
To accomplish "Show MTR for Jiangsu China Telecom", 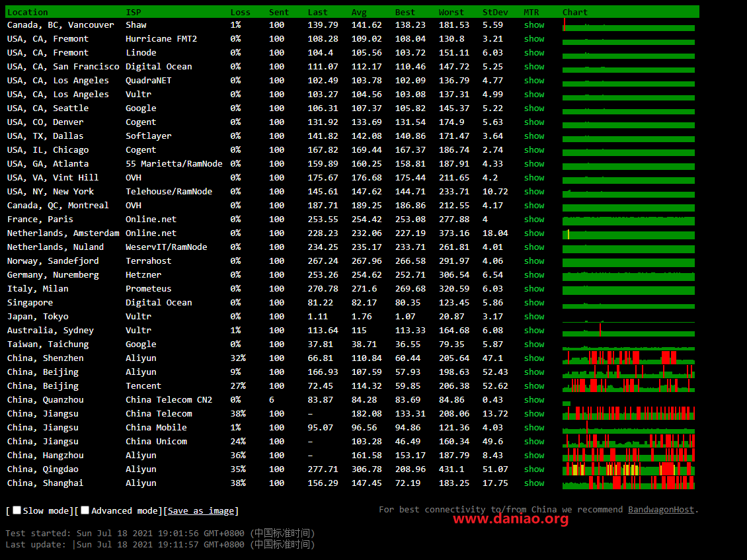I will [534, 413].
